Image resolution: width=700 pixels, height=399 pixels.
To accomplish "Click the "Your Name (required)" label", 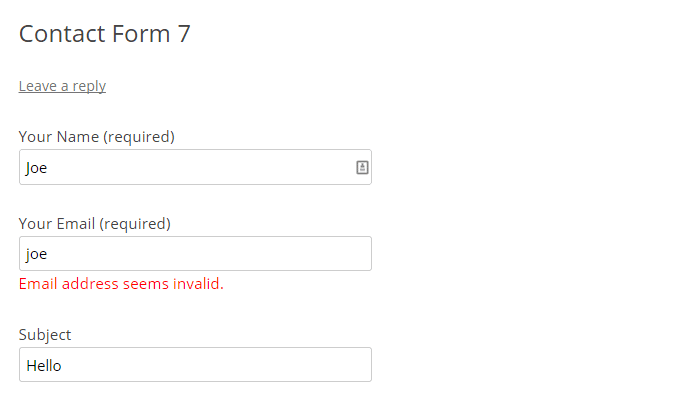I will click(x=96, y=137).
